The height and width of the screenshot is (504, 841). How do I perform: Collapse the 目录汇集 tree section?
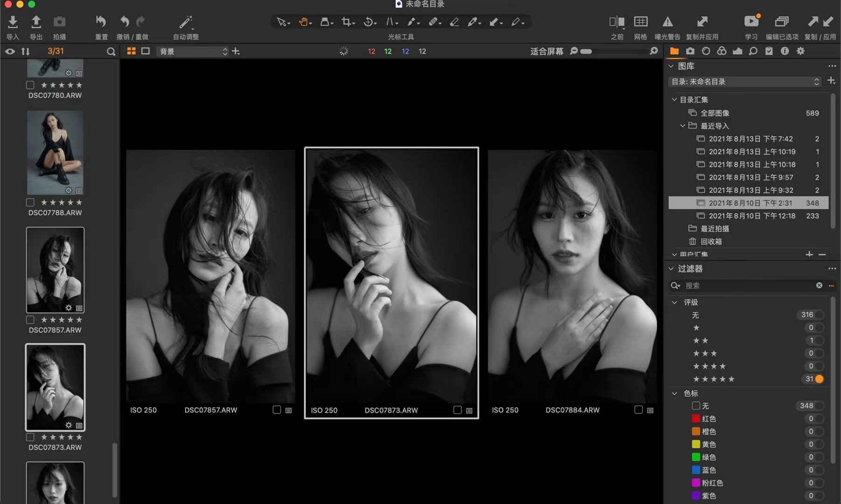[x=674, y=99]
